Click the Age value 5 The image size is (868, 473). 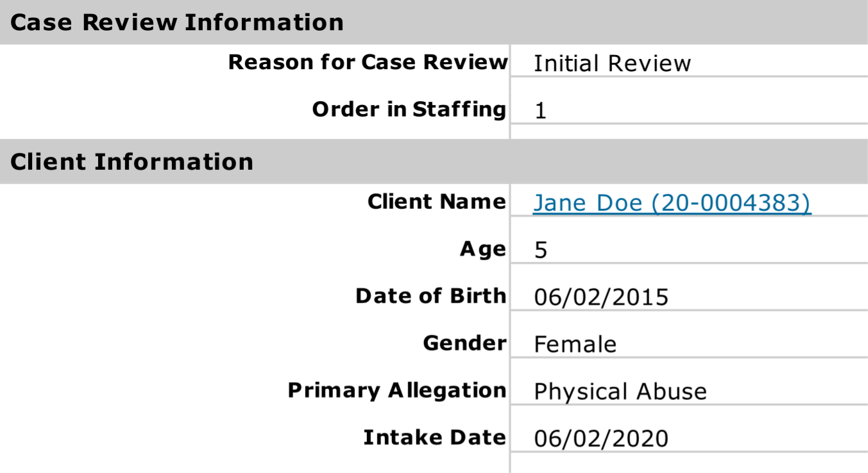[540, 250]
